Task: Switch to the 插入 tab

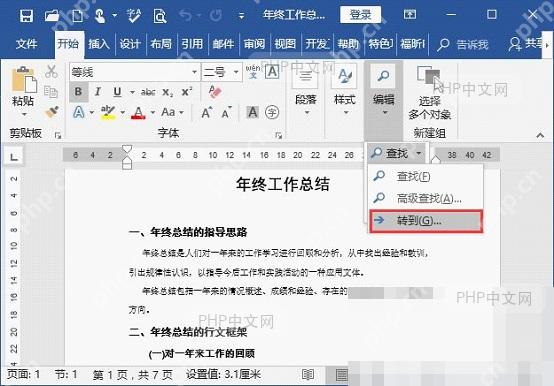Action: click(x=99, y=44)
